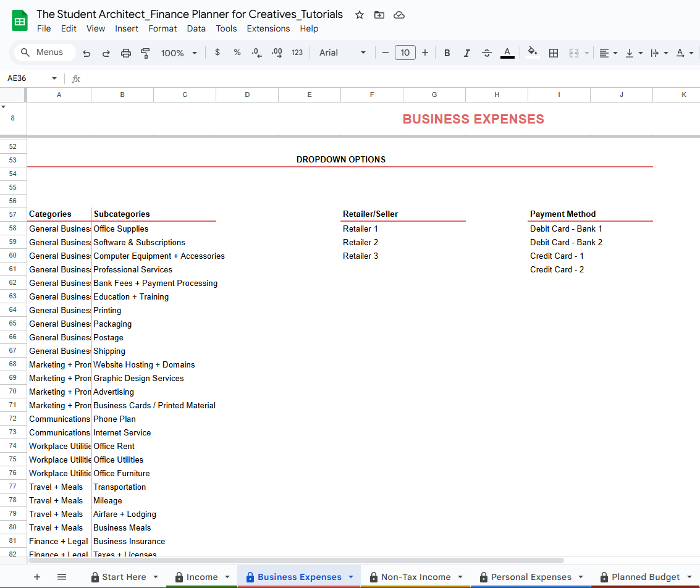
Task: Click the document title text
Action: coord(189,14)
